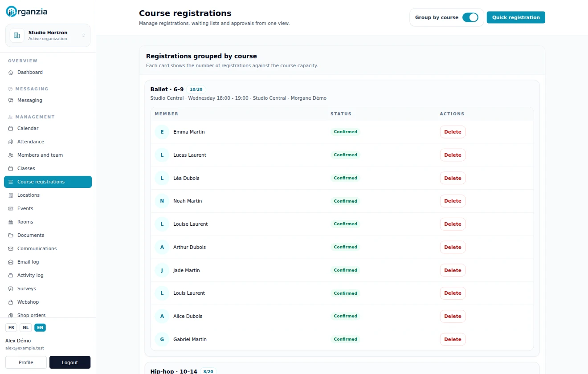Click the member name Arthur Dubois
This screenshot has width=588, height=374.
tap(189, 247)
